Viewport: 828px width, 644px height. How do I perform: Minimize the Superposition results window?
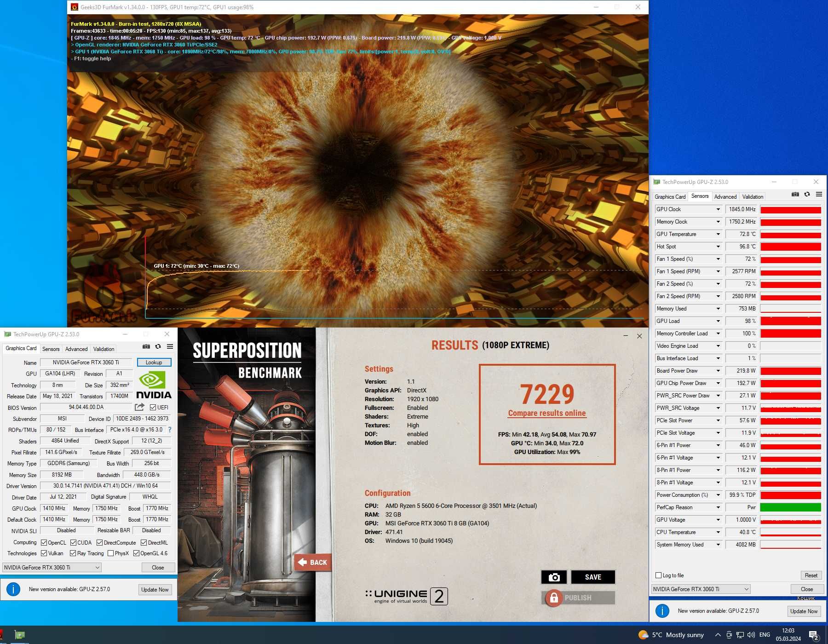(626, 336)
